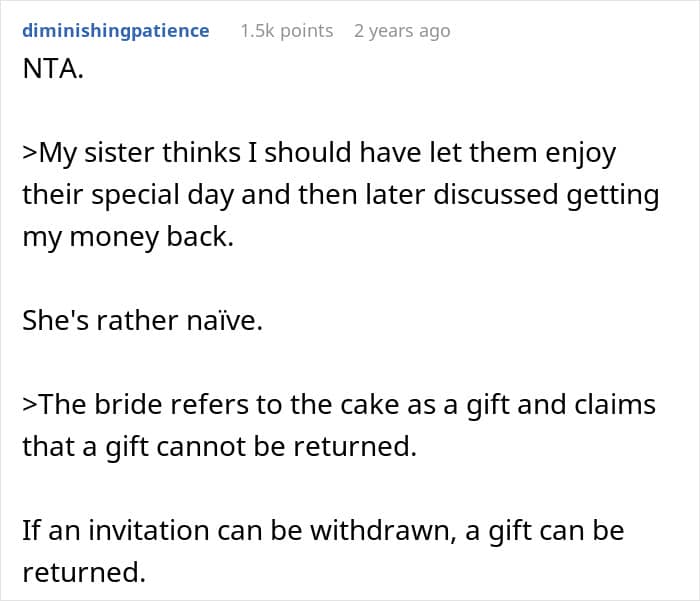The image size is (700, 601).
Task: Click the line my money back.
Action: [127, 238]
